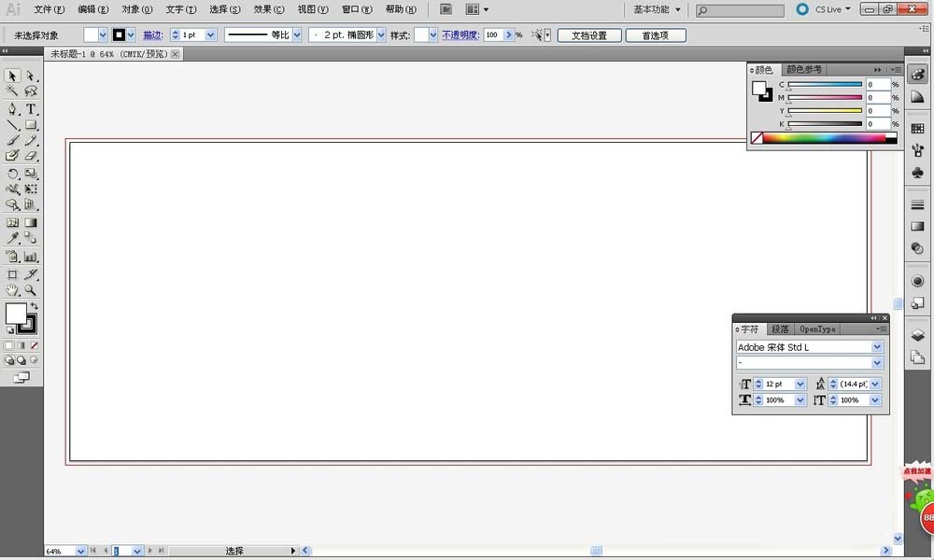
Task: Change the screen mode button
Action: (x=21, y=377)
